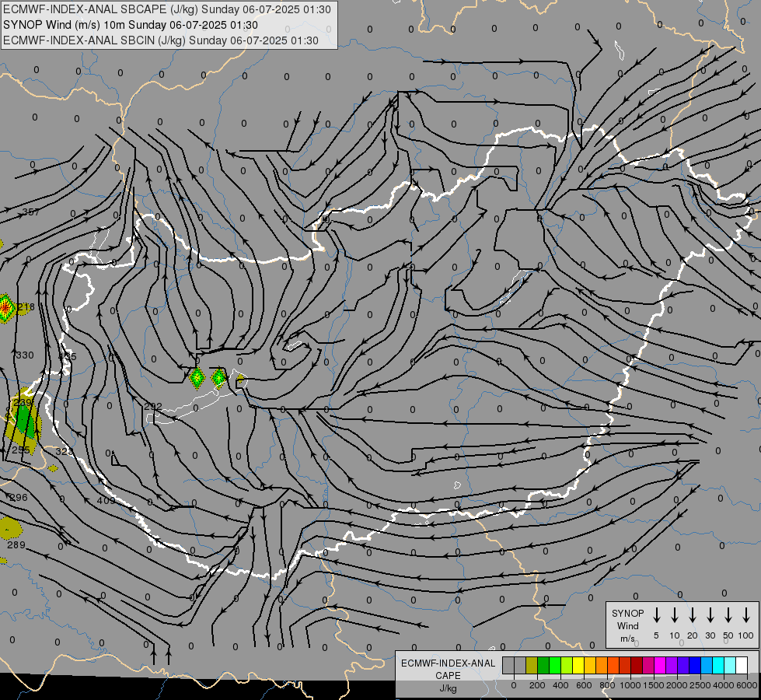This screenshot has width=761, height=700.
Task: Click the 50 m/s wind arrow in legend
Action: pyautogui.click(x=728, y=615)
